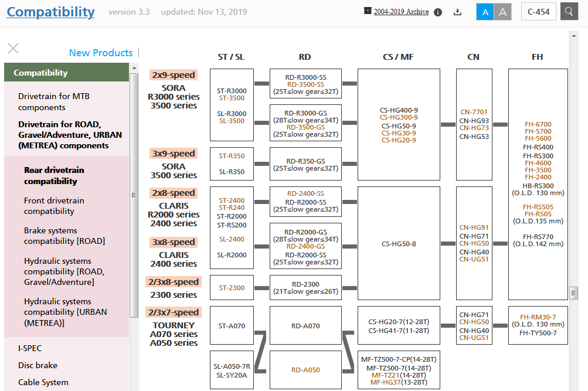Click the C-454 search input field
The image size is (588, 391).
point(538,12)
